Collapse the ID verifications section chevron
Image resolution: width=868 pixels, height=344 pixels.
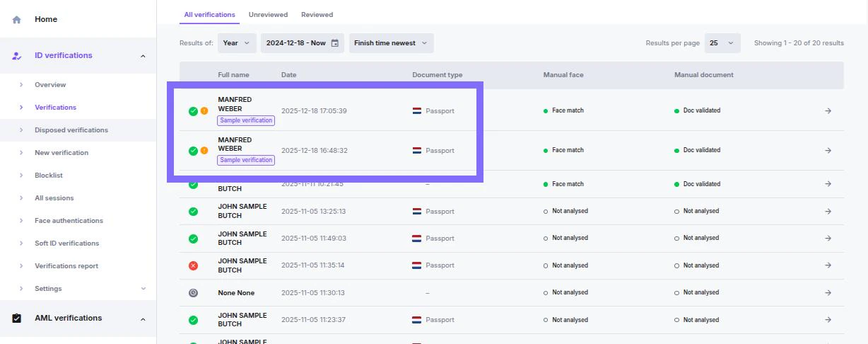[x=143, y=56]
